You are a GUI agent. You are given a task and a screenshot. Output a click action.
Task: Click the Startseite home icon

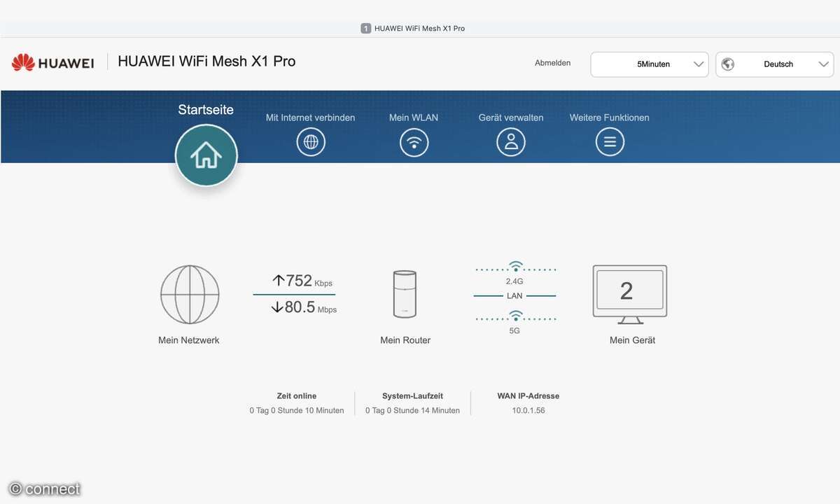click(x=206, y=155)
